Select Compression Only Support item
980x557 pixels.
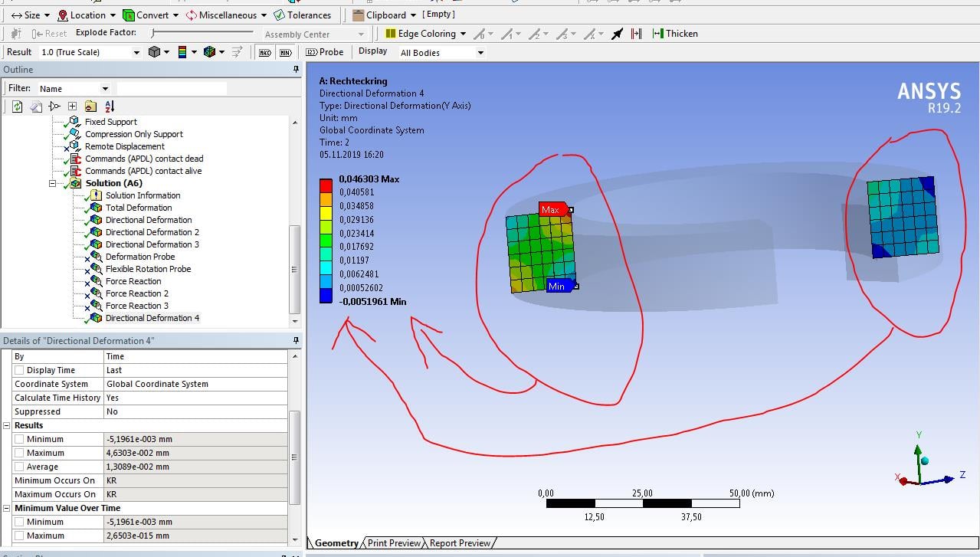(134, 134)
